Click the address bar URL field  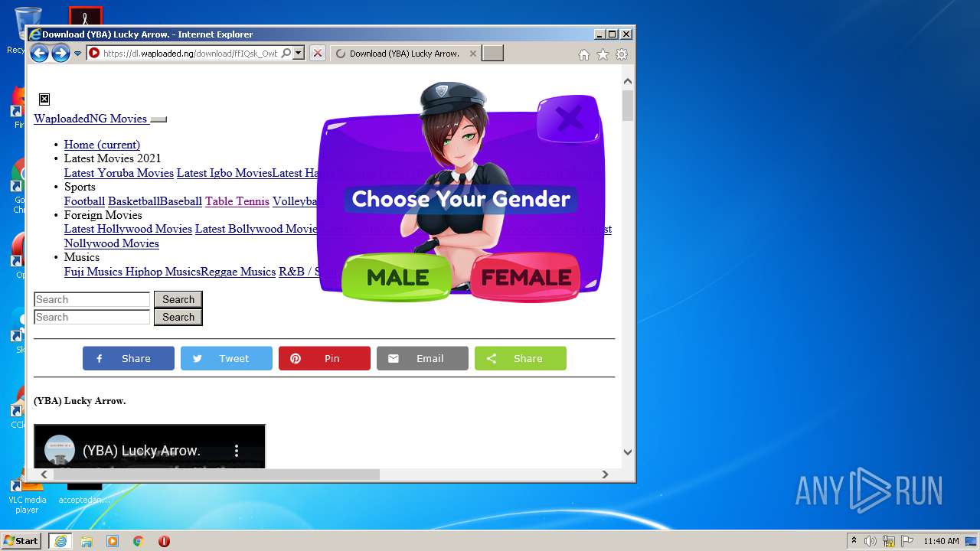pos(190,54)
